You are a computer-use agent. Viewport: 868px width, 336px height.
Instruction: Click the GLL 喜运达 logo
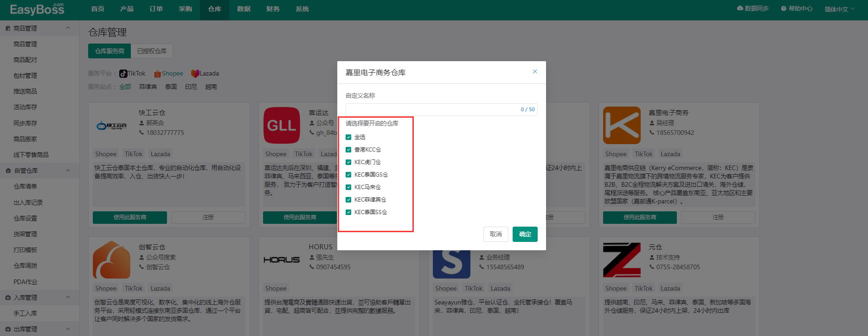pos(282,125)
